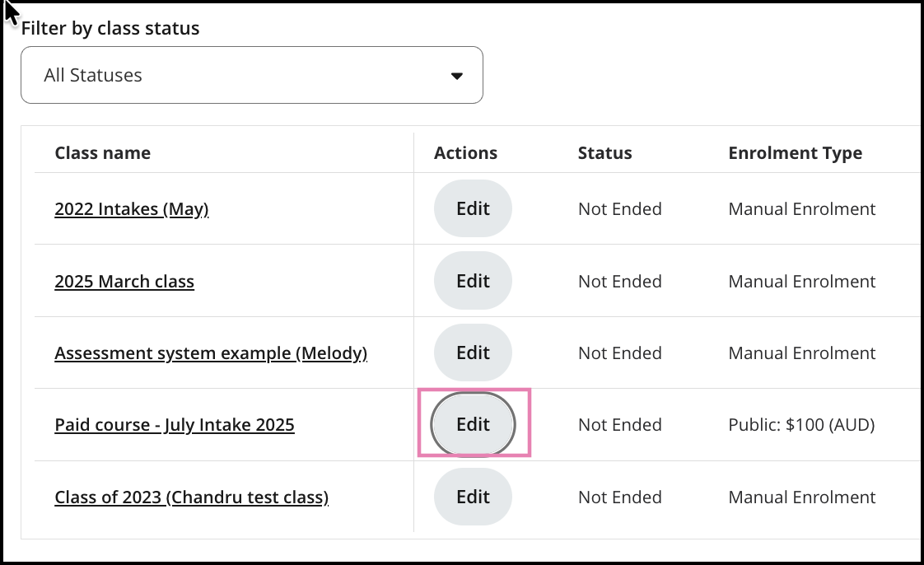The width and height of the screenshot is (924, 565).
Task: Click the Actions column header
Action: (466, 153)
